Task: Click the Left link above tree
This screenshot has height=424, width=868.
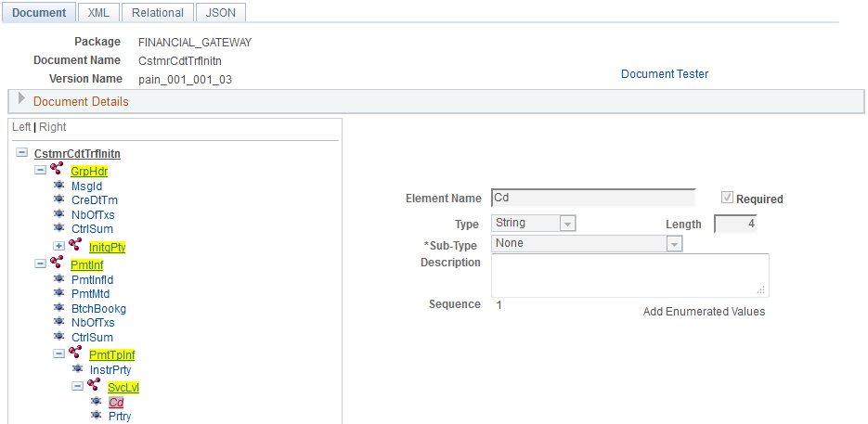Action: 21,127
